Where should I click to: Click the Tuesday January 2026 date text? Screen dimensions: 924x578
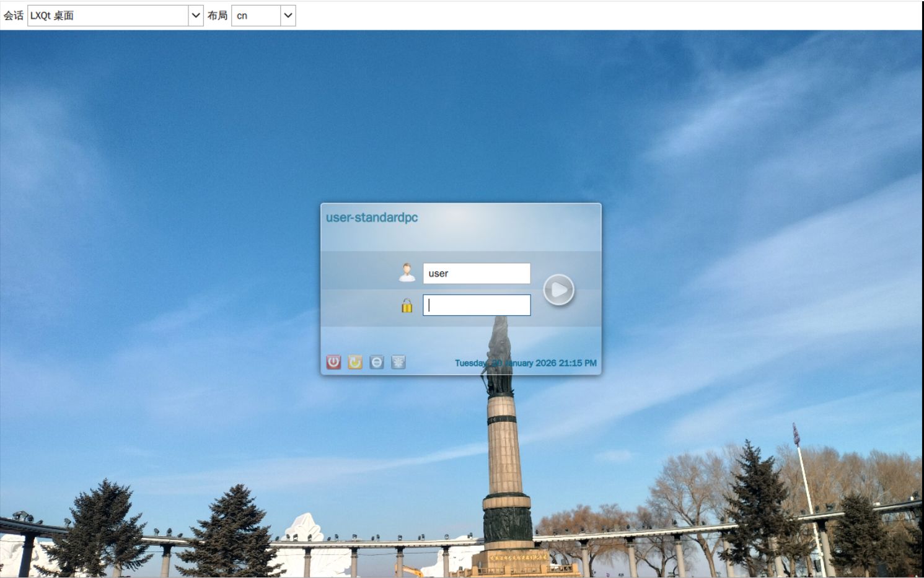(x=526, y=363)
